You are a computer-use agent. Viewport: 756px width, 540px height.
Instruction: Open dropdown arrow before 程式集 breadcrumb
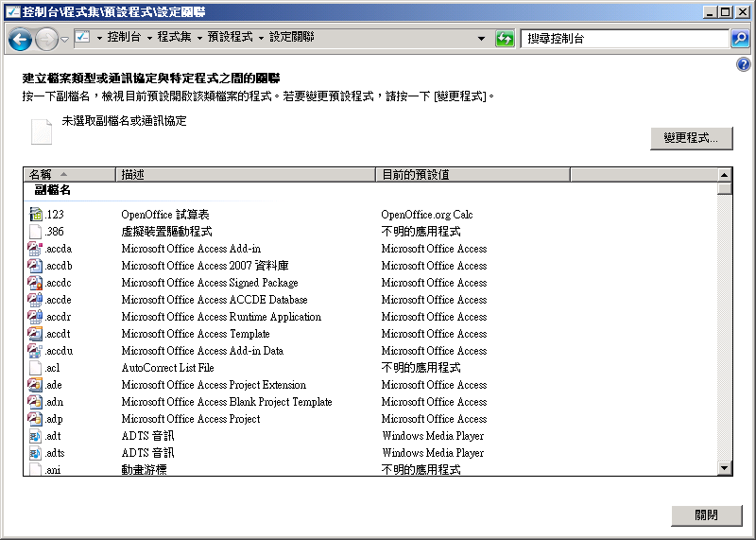[x=149, y=38]
